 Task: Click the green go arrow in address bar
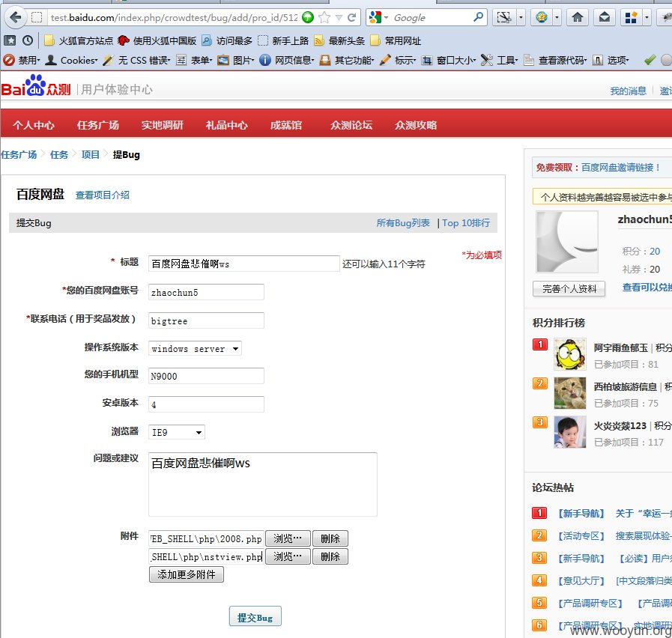[x=308, y=17]
